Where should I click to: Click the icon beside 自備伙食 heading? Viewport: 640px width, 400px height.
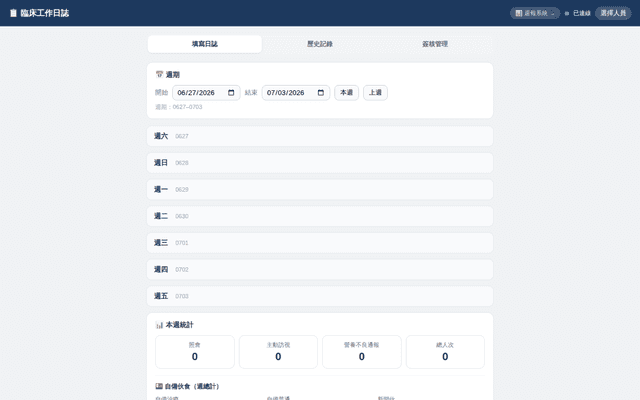pyautogui.click(x=159, y=386)
